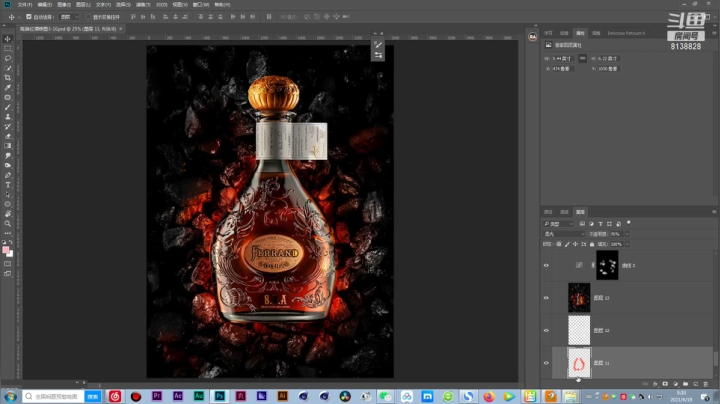Screen dimensions: 720x404
Task: Open the layer filter type dropdown
Action: (x=558, y=224)
